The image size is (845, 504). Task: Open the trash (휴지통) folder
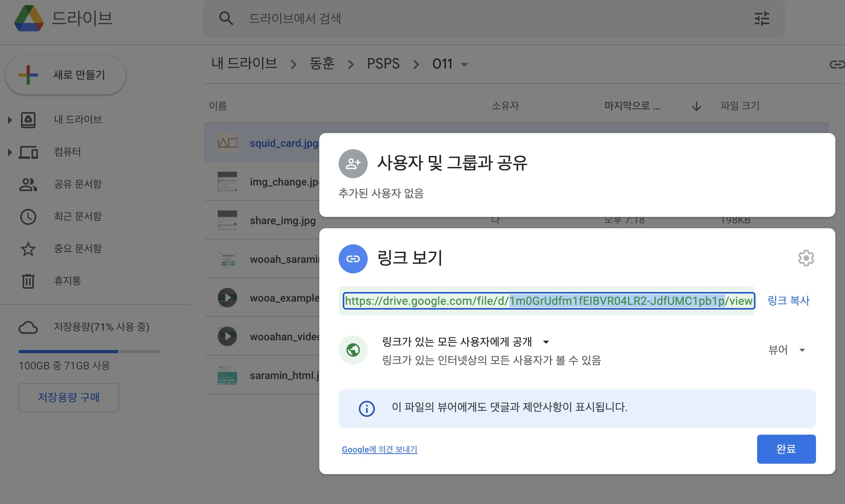(67, 281)
